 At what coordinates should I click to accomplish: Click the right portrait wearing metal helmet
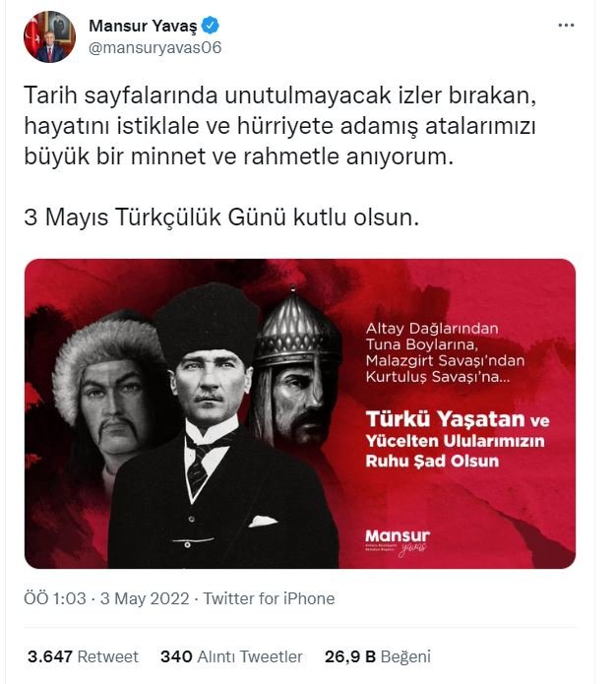point(299,374)
